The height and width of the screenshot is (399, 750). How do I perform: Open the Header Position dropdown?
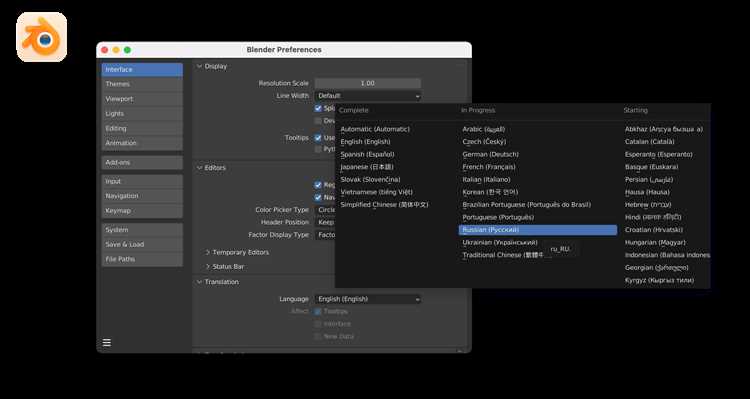[x=325, y=222]
